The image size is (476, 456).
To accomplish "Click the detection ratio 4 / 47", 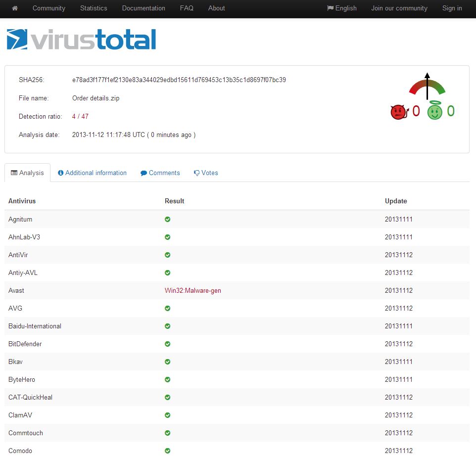I will (x=80, y=116).
